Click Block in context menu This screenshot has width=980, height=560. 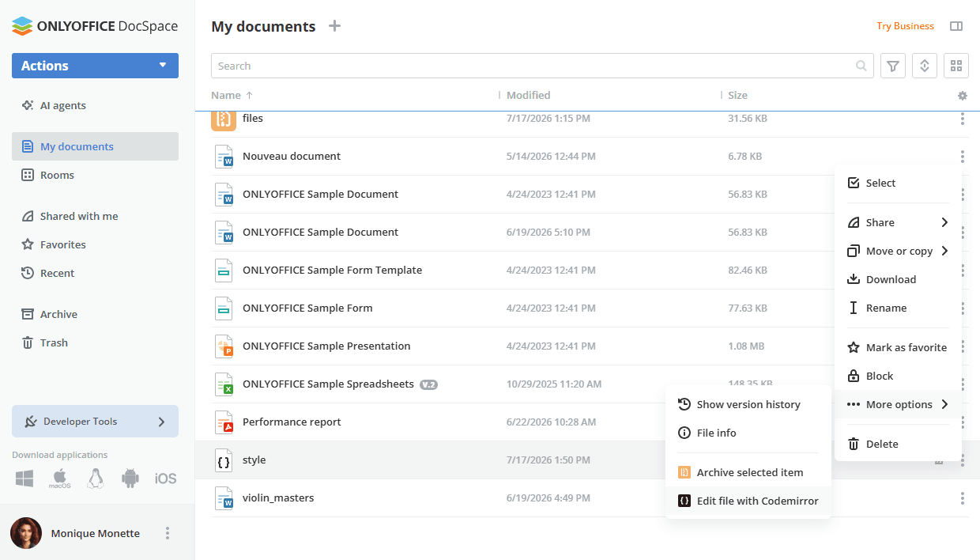[x=898, y=376]
